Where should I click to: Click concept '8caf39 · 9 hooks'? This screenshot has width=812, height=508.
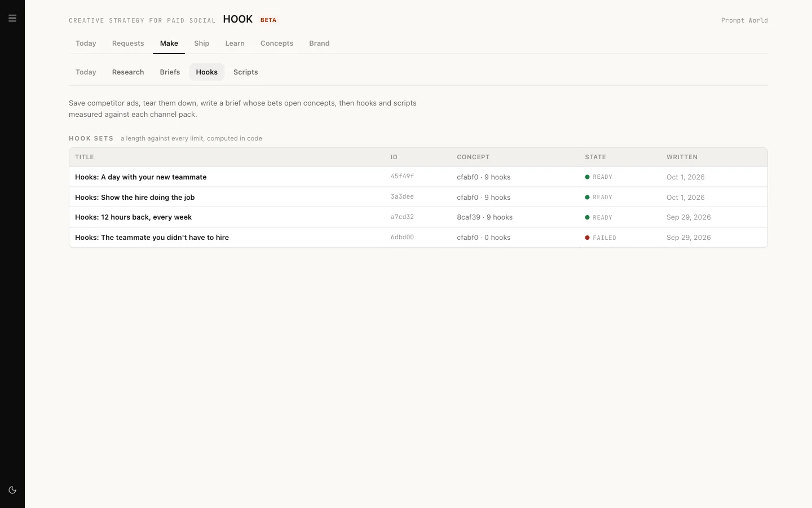pos(484,217)
